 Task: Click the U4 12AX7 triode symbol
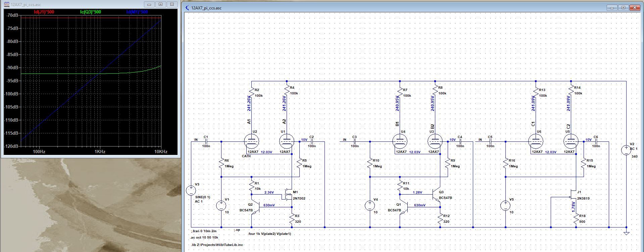(400, 141)
